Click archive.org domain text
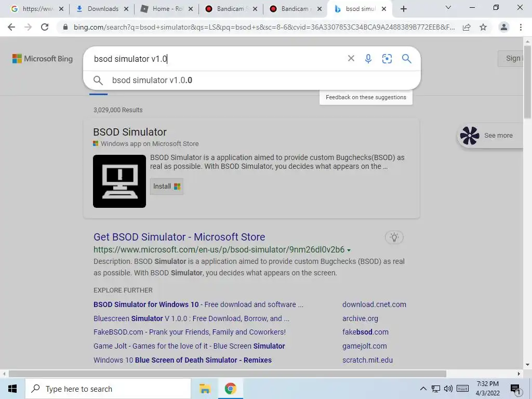The width and height of the screenshot is (532, 399). click(x=360, y=318)
